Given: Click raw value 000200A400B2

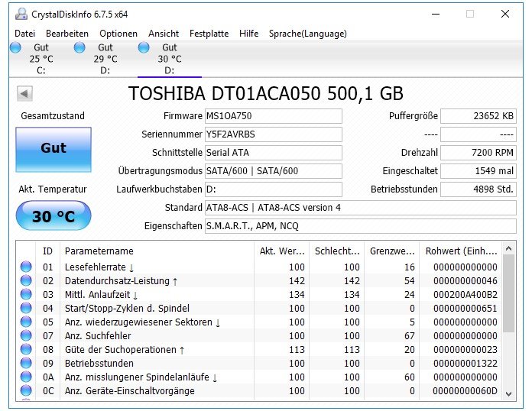Looking at the screenshot, I should pyautogui.click(x=465, y=294).
